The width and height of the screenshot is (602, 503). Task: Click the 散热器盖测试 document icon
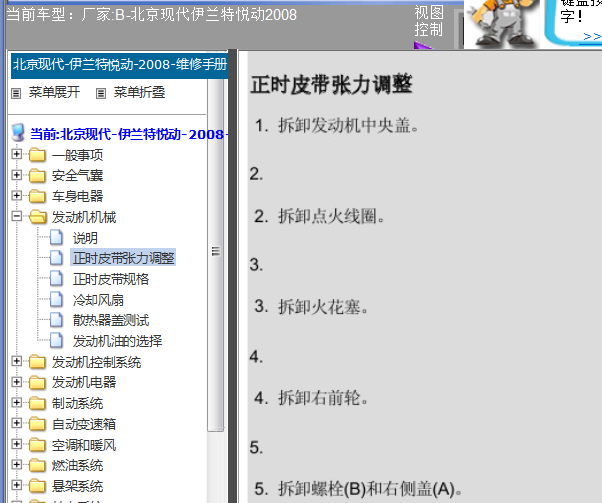pos(56,320)
